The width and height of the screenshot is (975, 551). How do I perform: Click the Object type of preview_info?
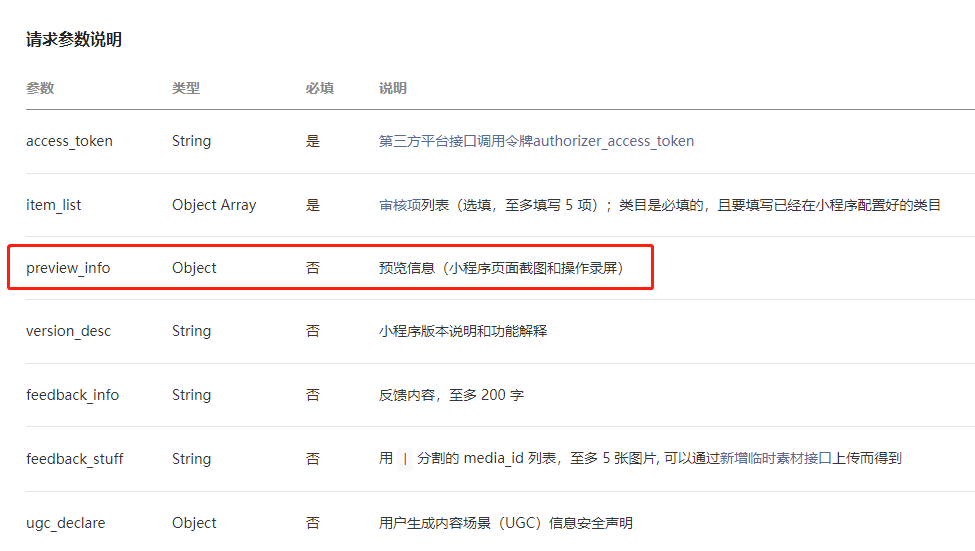click(x=194, y=268)
